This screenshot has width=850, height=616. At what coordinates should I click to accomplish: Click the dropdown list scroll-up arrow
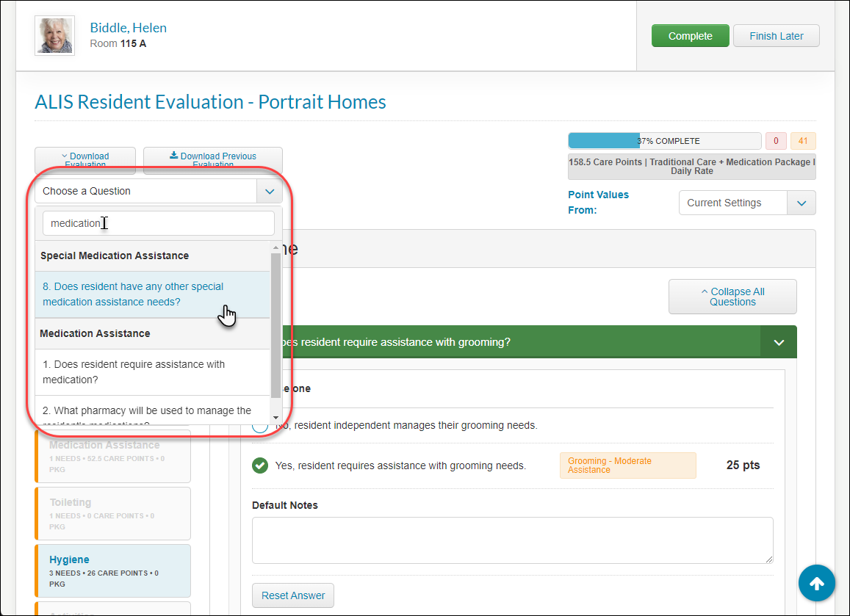point(275,247)
